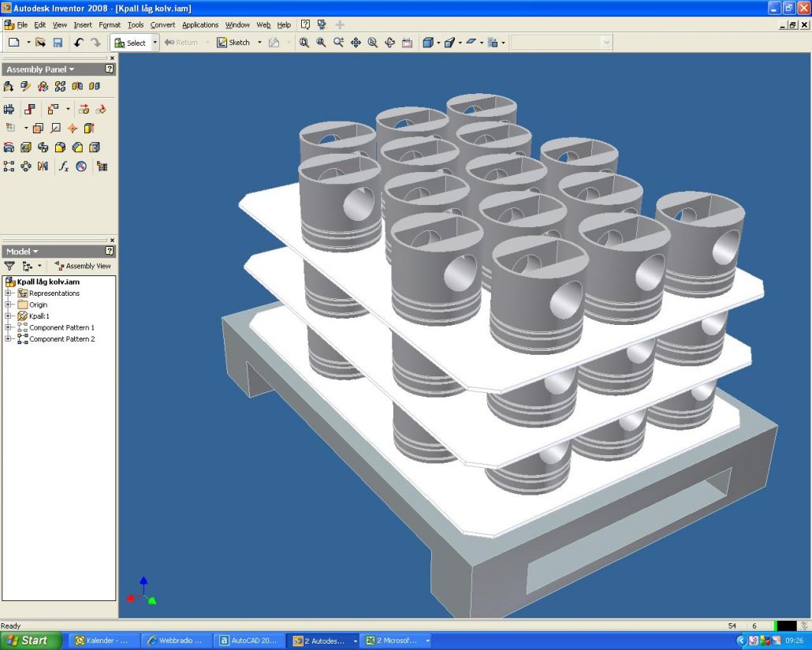Open the Assembly Panel dropdown header

40,69
